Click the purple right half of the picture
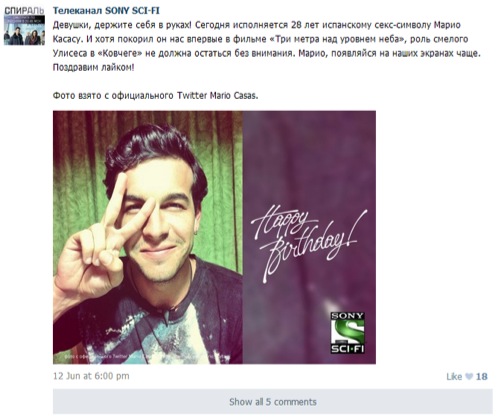 pos(309,237)
